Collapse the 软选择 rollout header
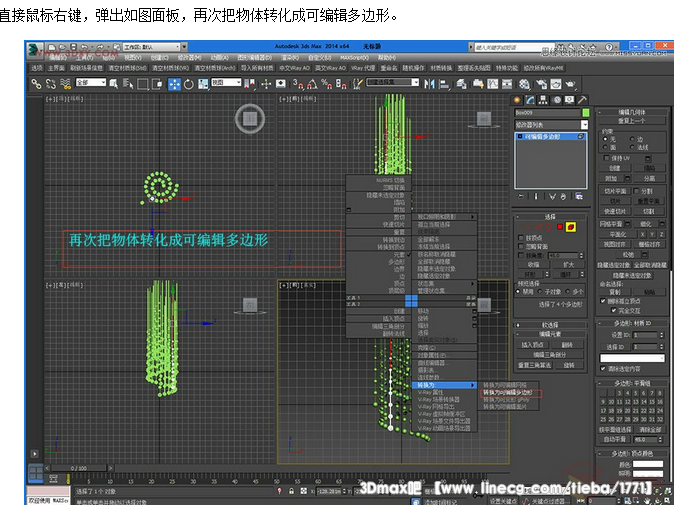This screenshot has height=505, width=681. tap(551, 325)
